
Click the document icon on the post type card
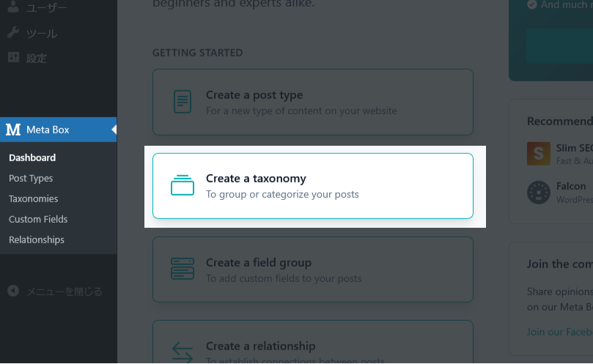[x=182, y=102]
